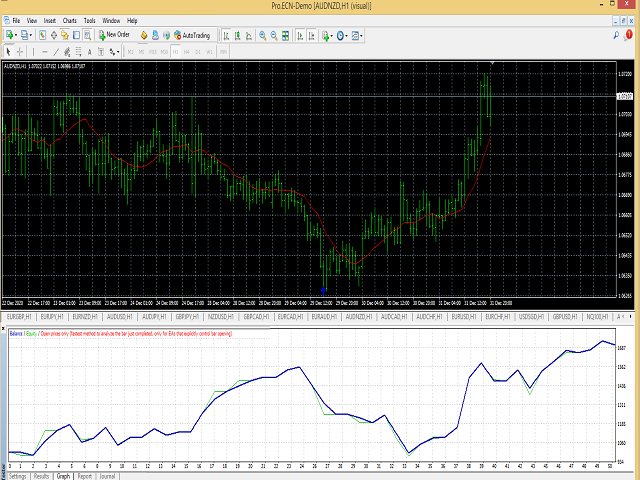Switch to GBPCAD,H1 chart tab
Viewport: 640px width, 480px height.
256,316
